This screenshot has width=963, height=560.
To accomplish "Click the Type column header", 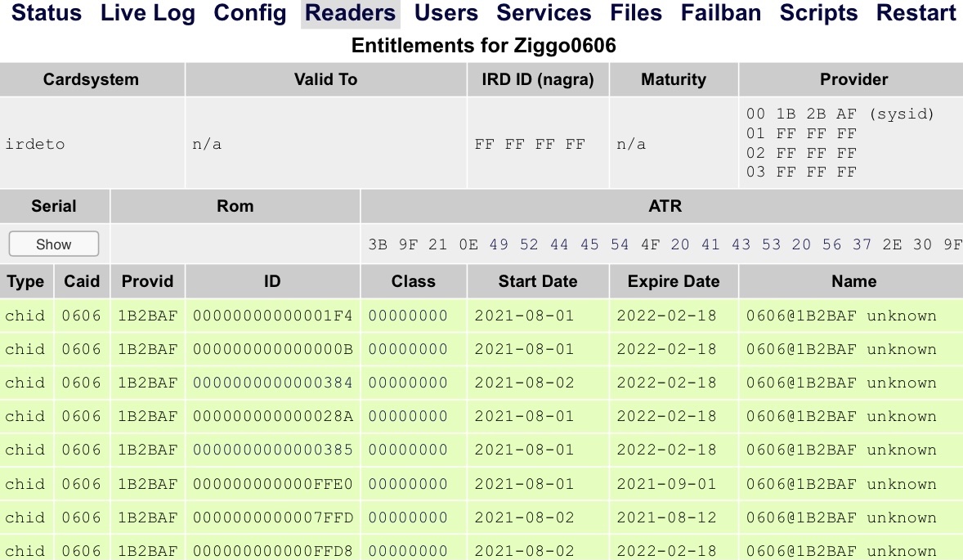I will click(26, 281).
